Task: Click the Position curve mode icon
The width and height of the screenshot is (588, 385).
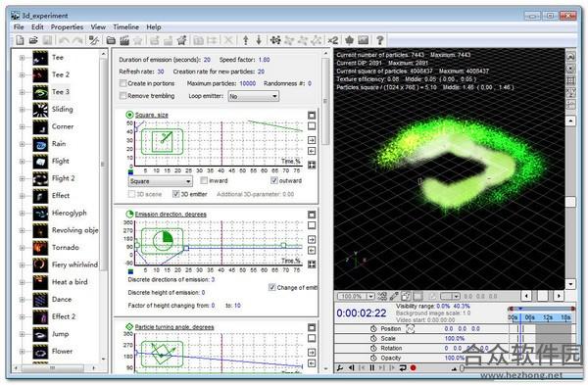Action: point(411,329)
